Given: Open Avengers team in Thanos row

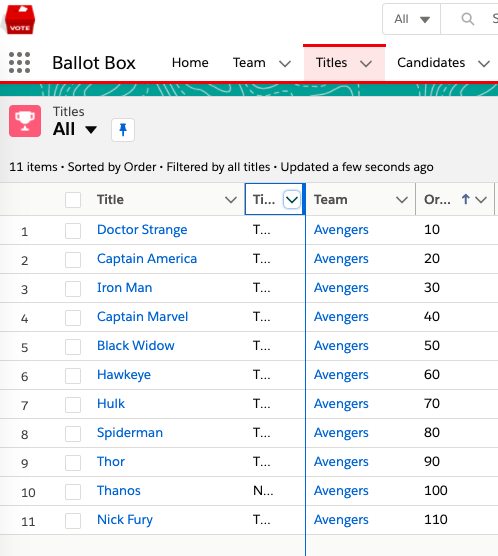Looking at the screenshot, I should tap(341, 491).
